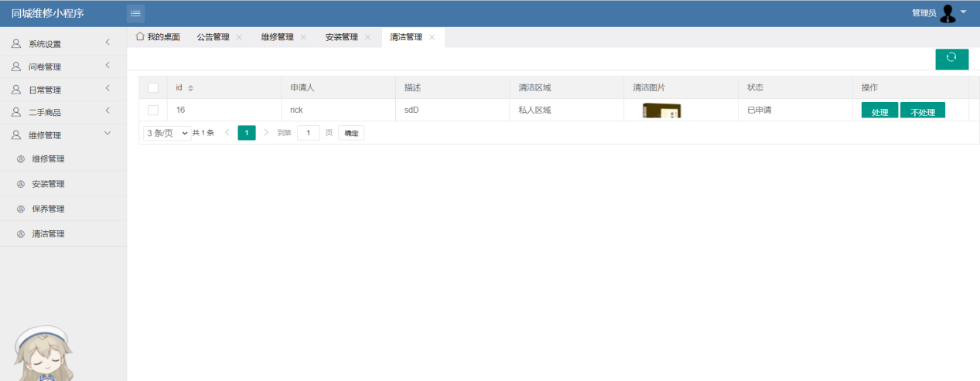Click the 管理员 username label

pos(924,13)
